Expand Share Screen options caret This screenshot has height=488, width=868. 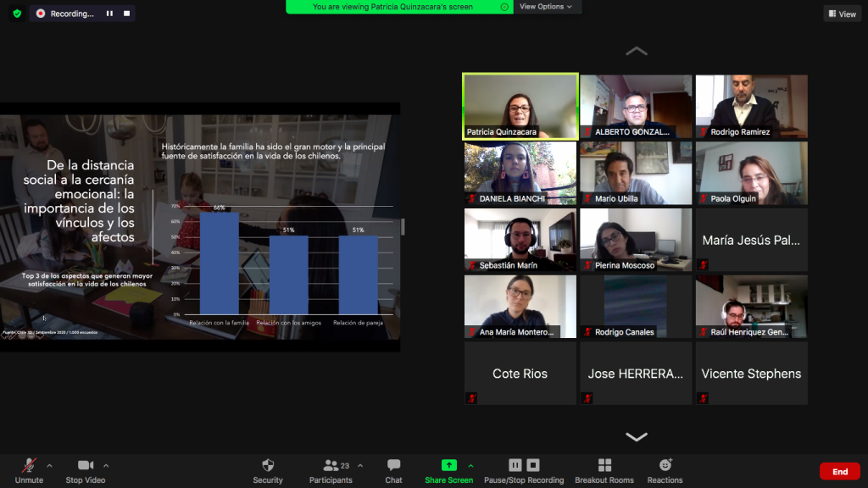[x=470, y=465]
